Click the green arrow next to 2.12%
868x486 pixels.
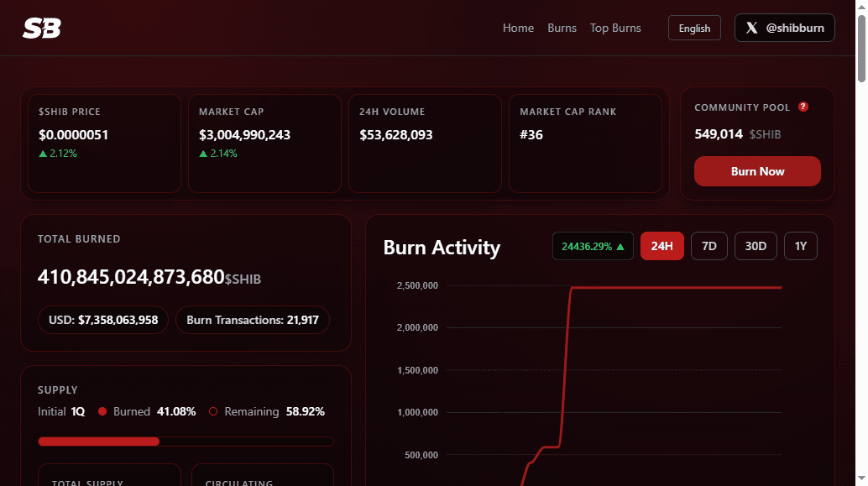pyautogui.click(x=43, y=154)
